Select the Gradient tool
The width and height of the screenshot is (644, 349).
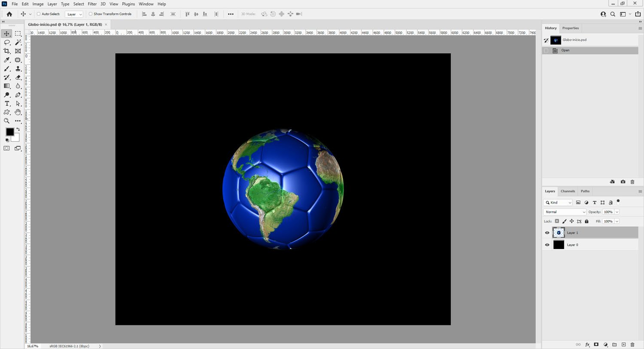pyautogui.click(x=7, y=86)
